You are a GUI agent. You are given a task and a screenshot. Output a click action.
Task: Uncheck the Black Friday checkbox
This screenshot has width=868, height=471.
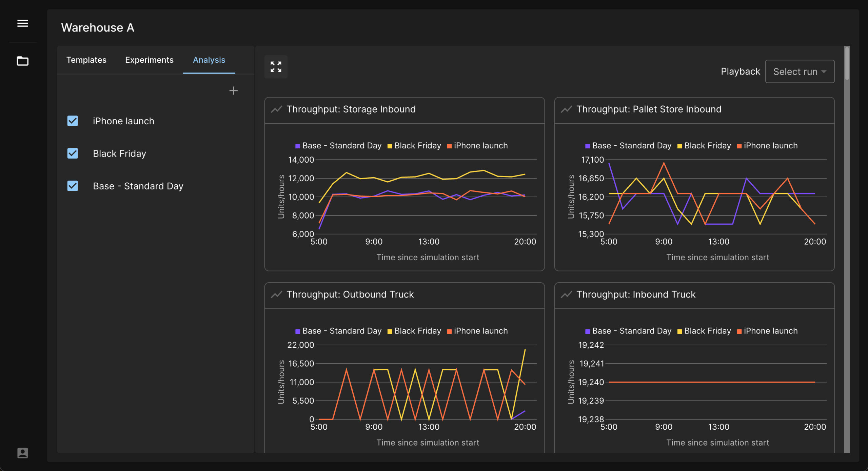(73, 153)
